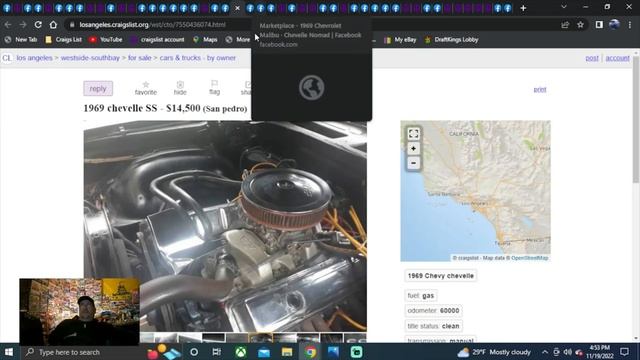Screen dimensions: 640x360
Task: Open cars & trucks - by owner breadcrumb
Action: coord(198,58)
